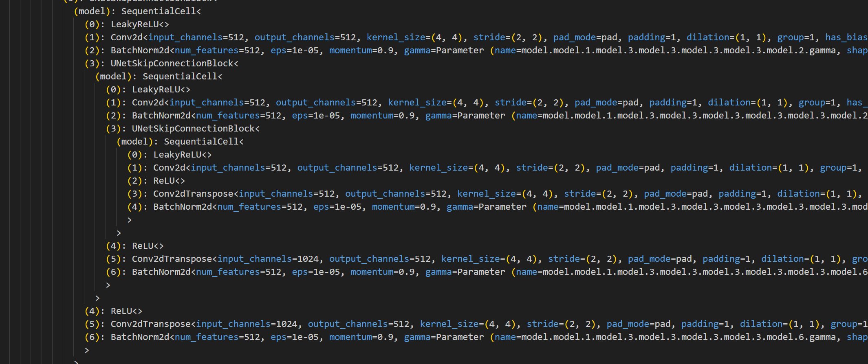Click the most deeply indented 'UNetSkipConnectionBlock<' text
Image resolution: width=868 pixels, height=364 pixels.
196,128
